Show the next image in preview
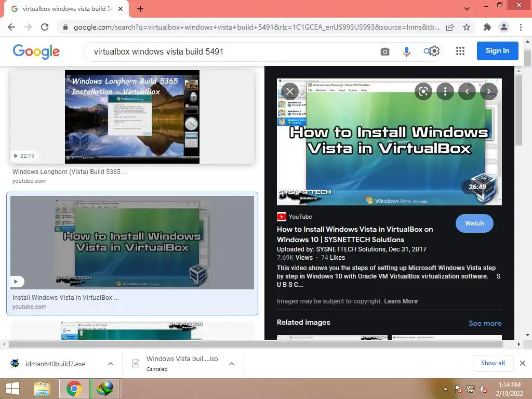Image resolution: width=532 pixels, height=399 pixels. (488, 91)
